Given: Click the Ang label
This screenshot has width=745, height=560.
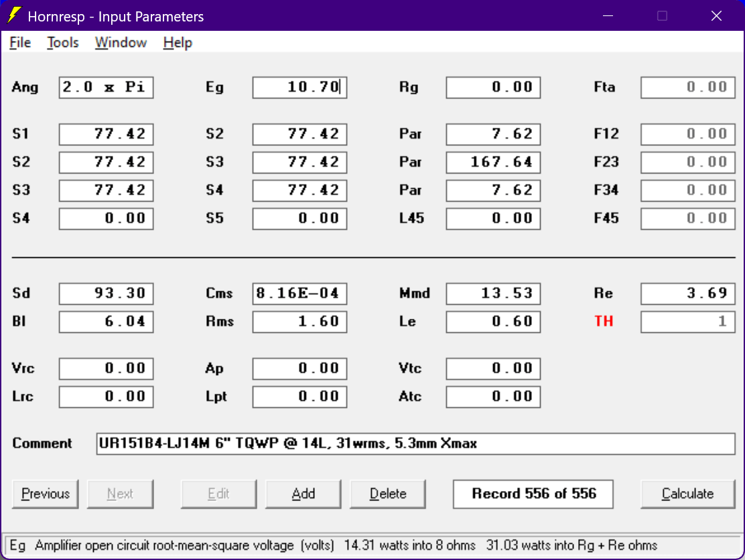Looking at the screenshot, I should pyautogui.click(x=25, y=87).
